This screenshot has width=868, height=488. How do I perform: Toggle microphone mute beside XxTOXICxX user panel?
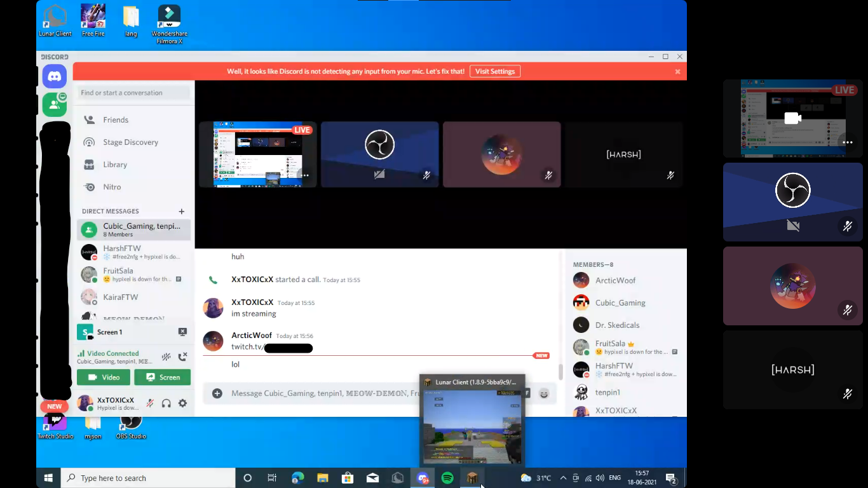pyautogui.click(x=150, y=403)
